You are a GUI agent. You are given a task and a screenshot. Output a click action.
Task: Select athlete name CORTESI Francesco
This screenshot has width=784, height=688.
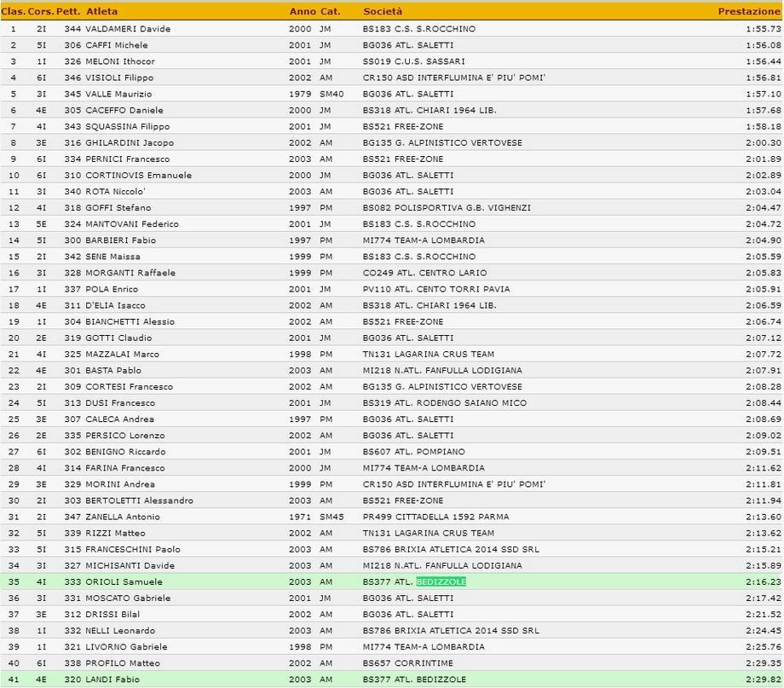[129, 387]
